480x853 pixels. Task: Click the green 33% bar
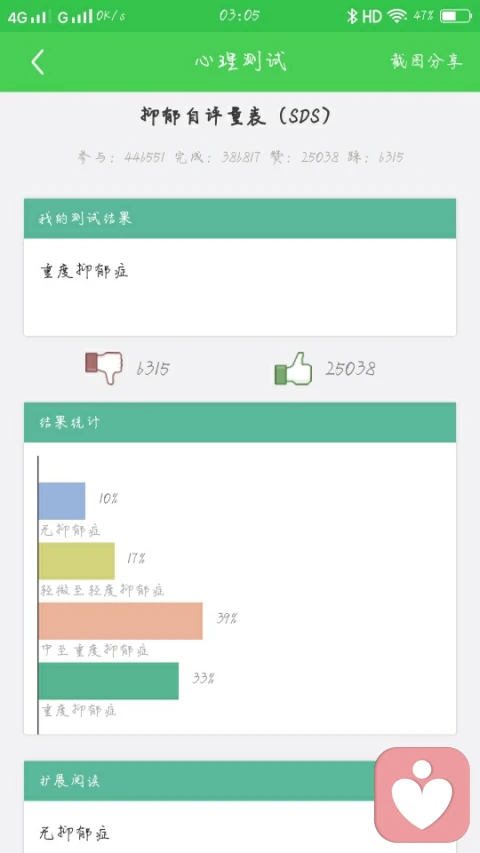(109, 681)
